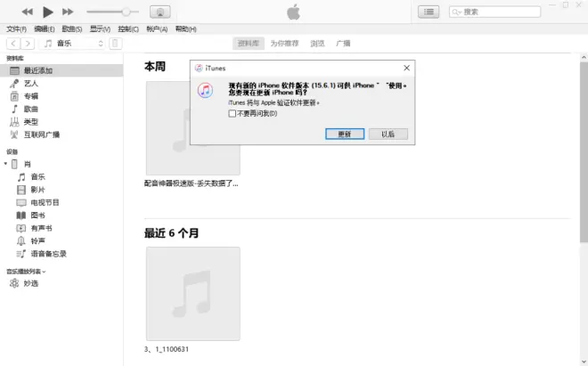
Task: Open 图书 under the device
Action: pos(61,216)
